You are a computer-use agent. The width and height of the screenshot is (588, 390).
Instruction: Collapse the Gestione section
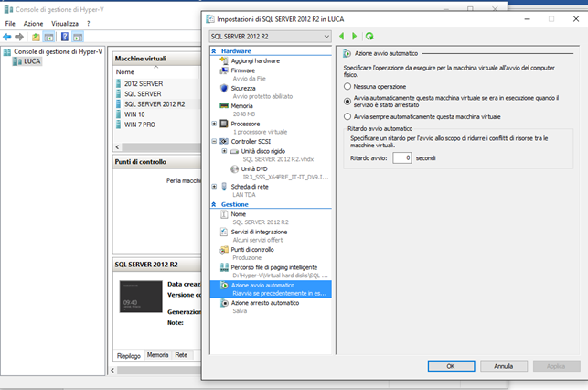point(214,204)
